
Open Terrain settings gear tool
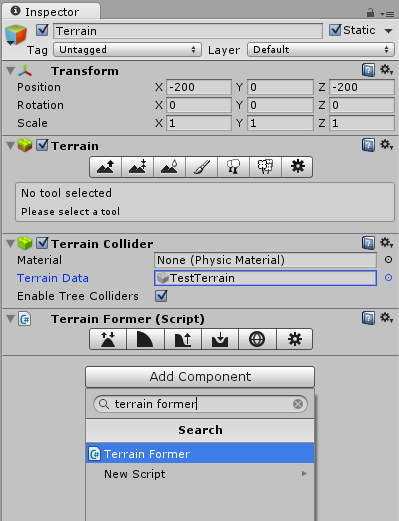coord(297,166)
